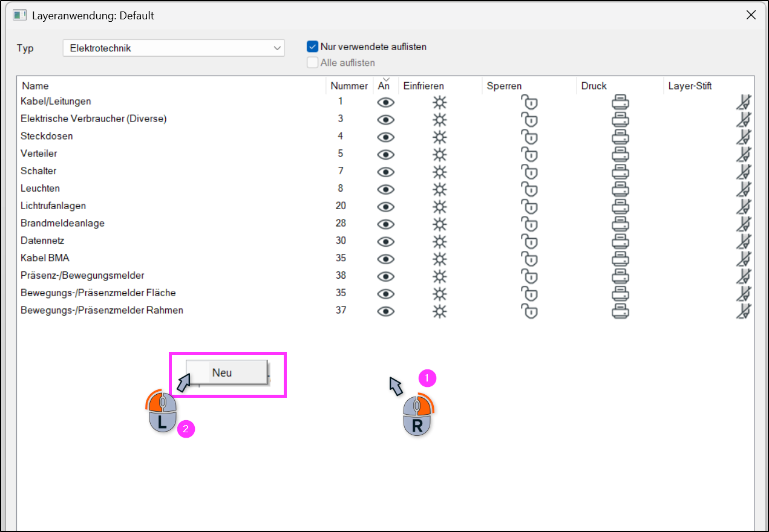This screenshot has height=532, width=769.
Task: Click lock icon for Verteiler layer
Action: click(529, 154)
